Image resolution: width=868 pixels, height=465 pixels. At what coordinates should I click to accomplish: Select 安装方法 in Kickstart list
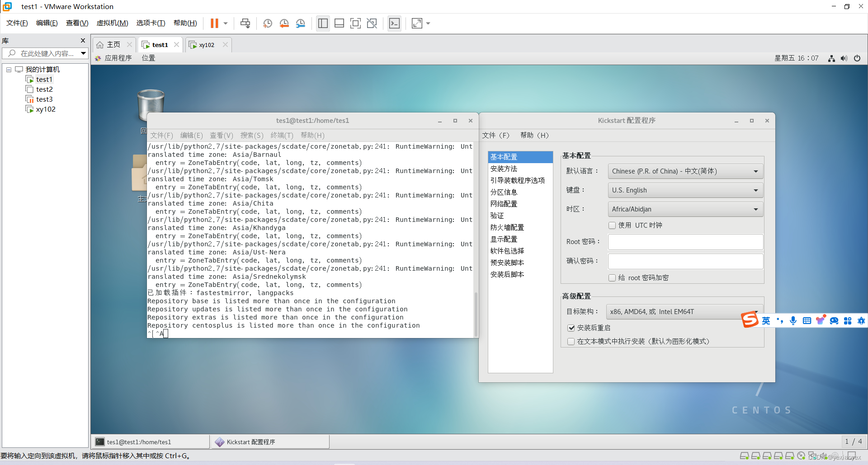(x=520, y=169)
